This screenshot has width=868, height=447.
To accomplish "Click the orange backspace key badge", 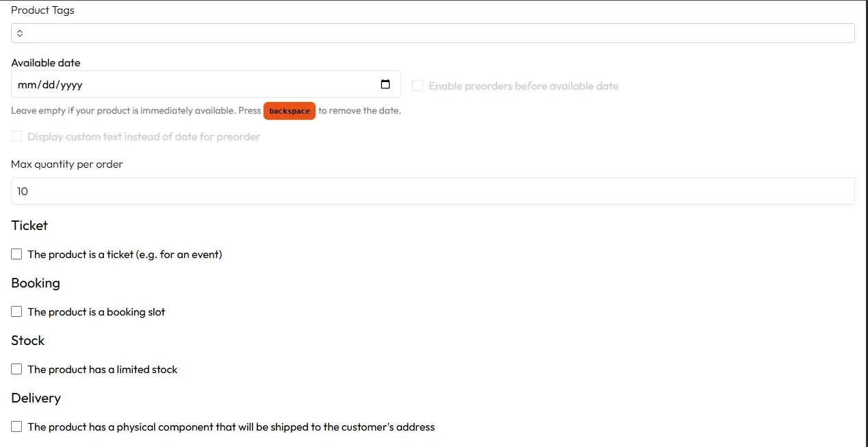I will pyautogui.click(x=290, y=111).
